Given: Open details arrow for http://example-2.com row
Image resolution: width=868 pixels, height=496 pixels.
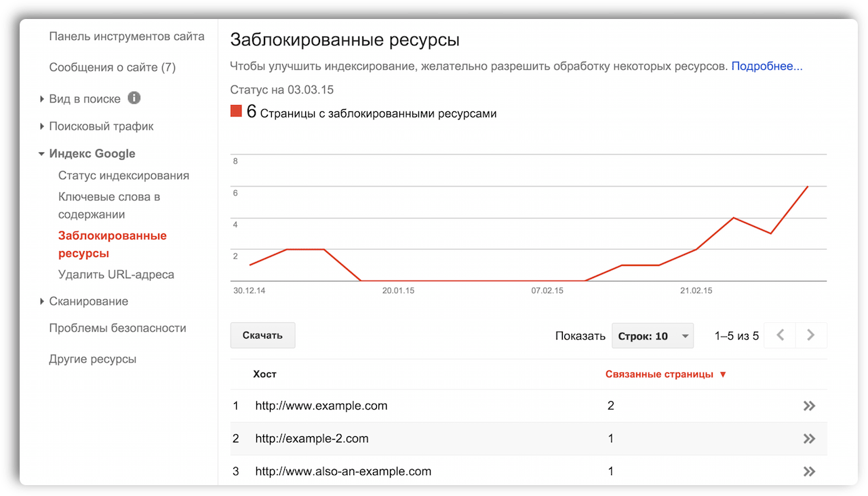Looking at the screenshot, I should pyautogui.click(x=809, y=438).
